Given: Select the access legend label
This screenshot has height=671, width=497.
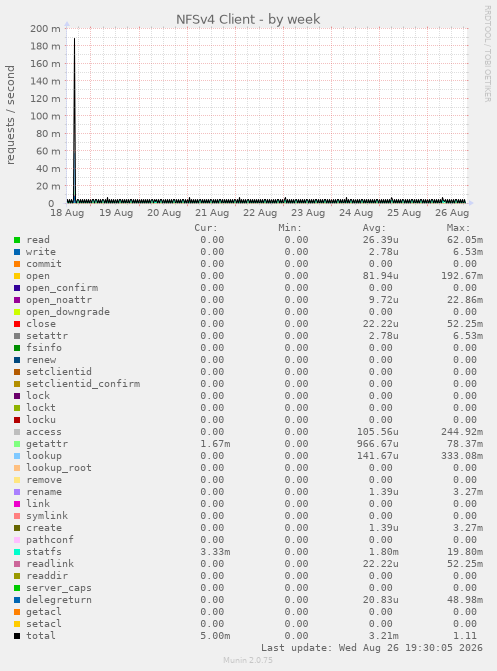Looking at the screenshot, I should (x=44, y=432).
